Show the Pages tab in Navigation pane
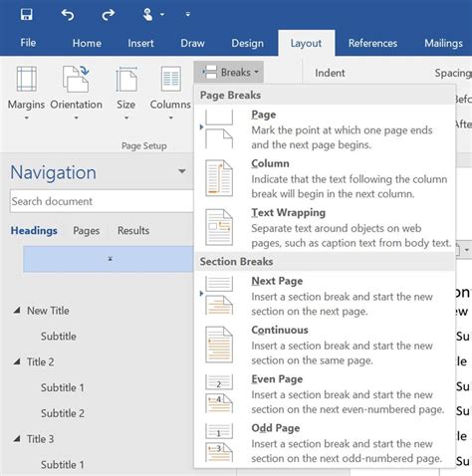The image size is (472, 476). pyautogui.click(x=87, y=231)
